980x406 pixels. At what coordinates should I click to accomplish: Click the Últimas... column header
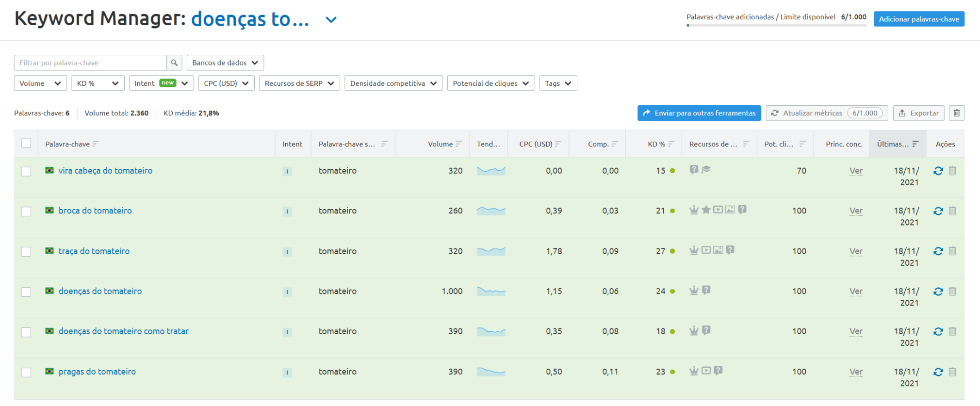click(898, 144)
